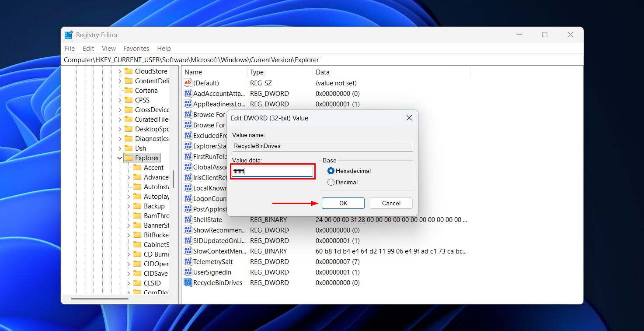Click the Diagnostics folder icon

coord(129,138)
